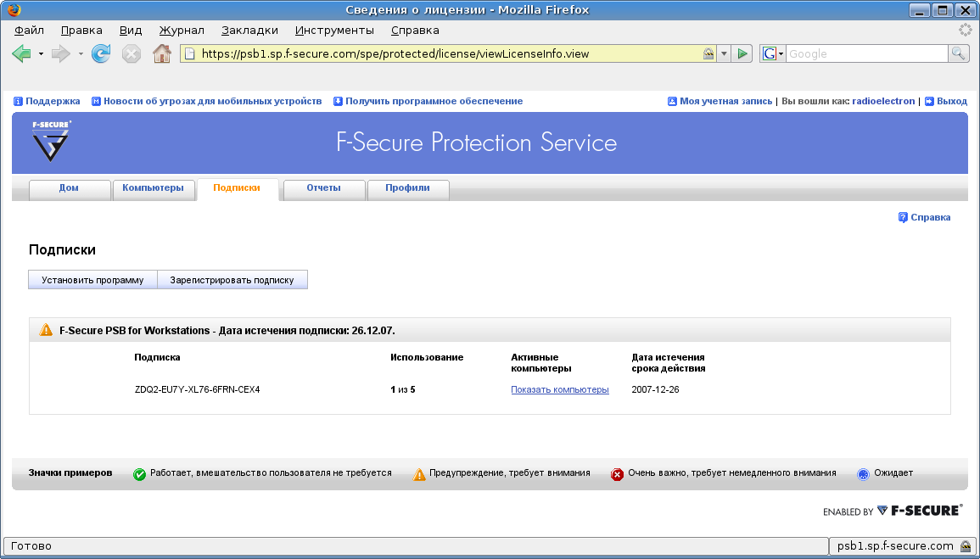Click Зарегистрировать подписку button

[232, 280]
